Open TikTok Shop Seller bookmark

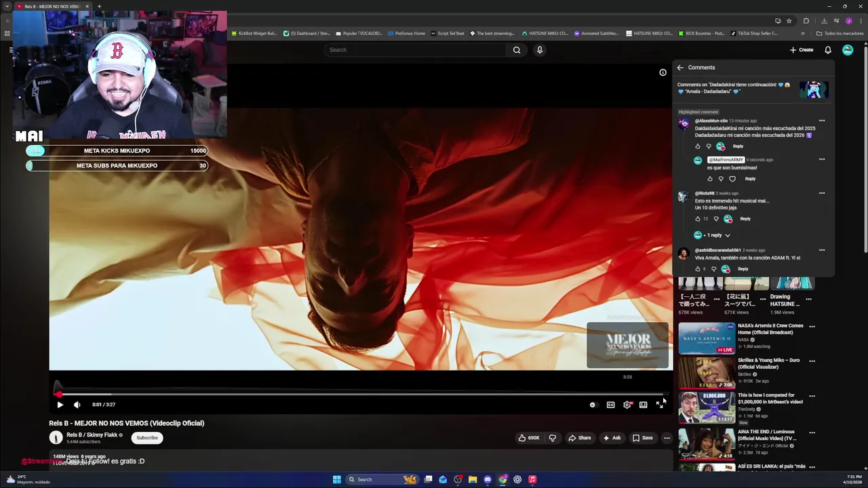754,33
